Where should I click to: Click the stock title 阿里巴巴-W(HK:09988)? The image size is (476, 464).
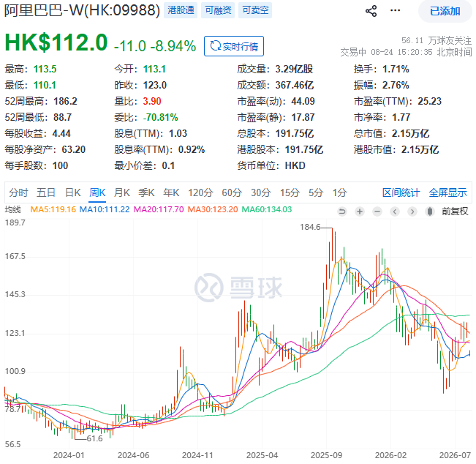(x=82, y=10)
